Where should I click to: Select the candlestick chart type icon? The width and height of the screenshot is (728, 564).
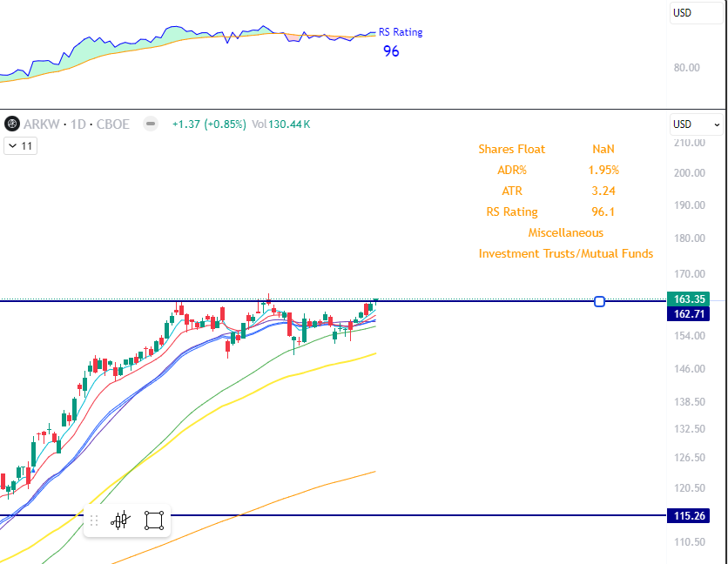tap(120, 520)
